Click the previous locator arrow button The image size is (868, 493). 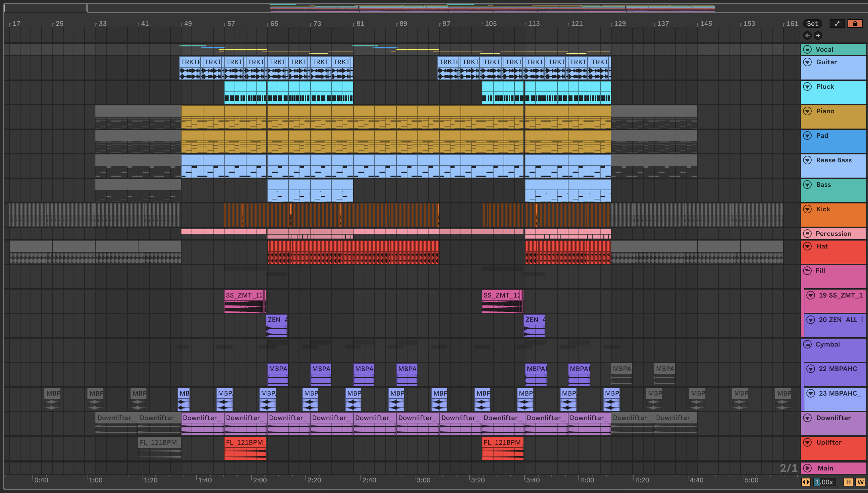pos(807,35)
